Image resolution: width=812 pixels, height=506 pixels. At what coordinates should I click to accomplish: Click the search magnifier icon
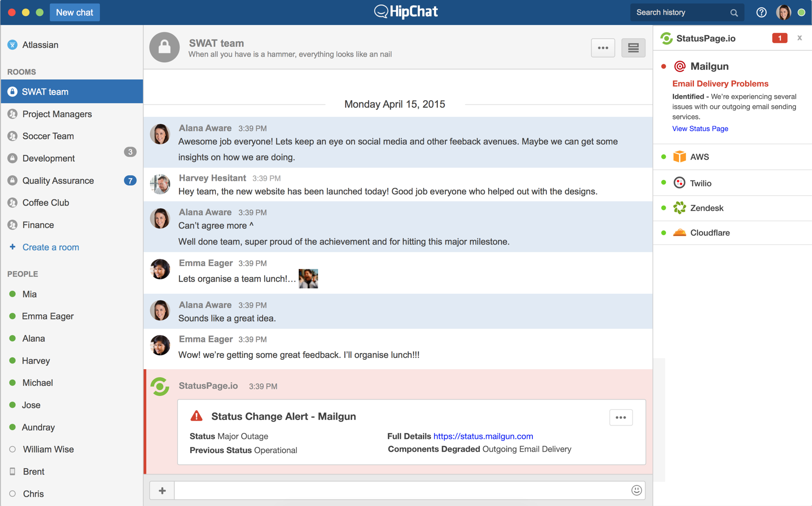click(734, 13)
